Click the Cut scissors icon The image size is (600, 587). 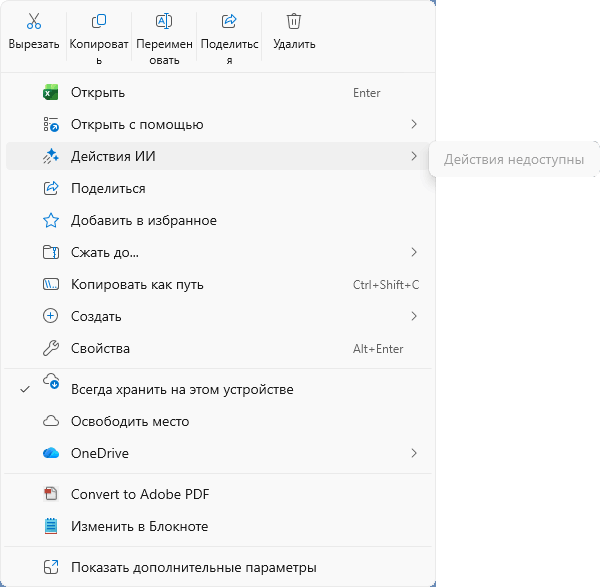click(x=34, y=21)
